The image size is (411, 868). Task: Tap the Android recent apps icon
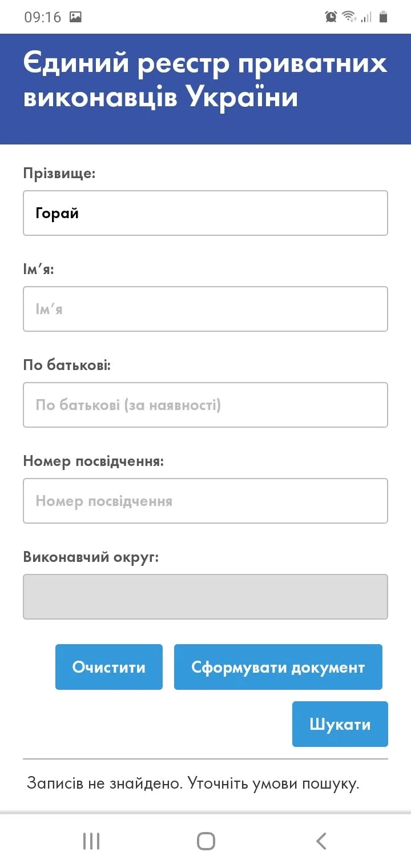coord(91,841)
